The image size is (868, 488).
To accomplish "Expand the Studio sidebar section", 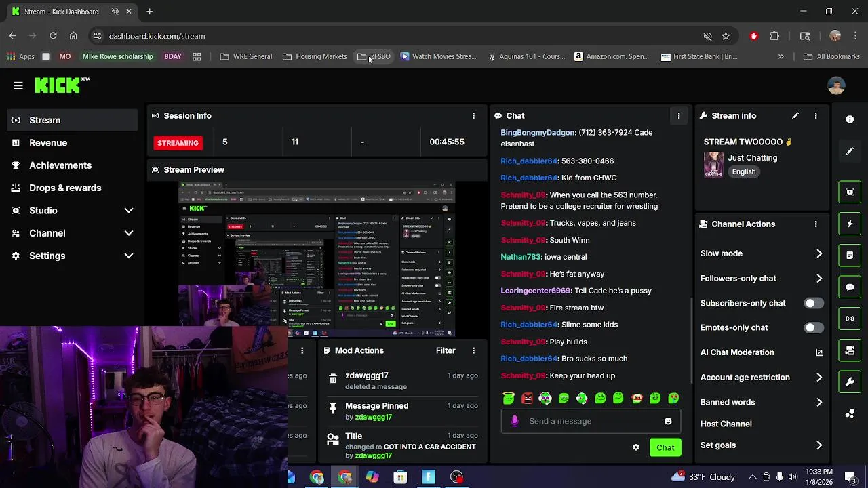I will click(x=129, y=211).
